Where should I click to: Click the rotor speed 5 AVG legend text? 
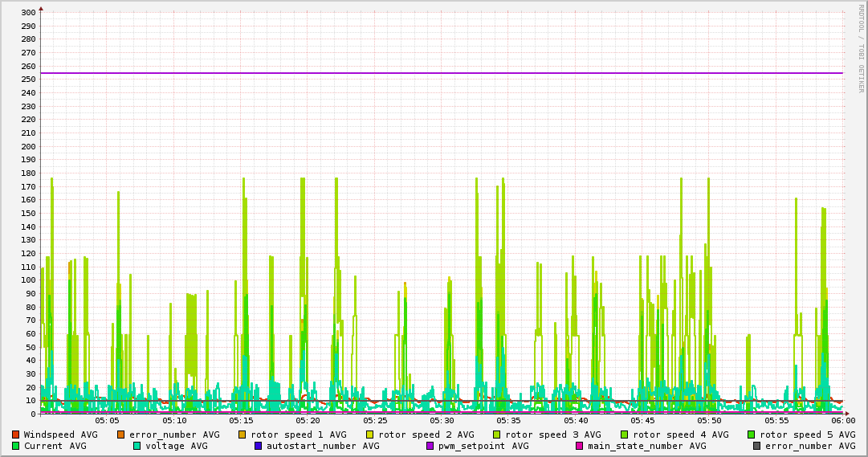(x=807, y=435)
